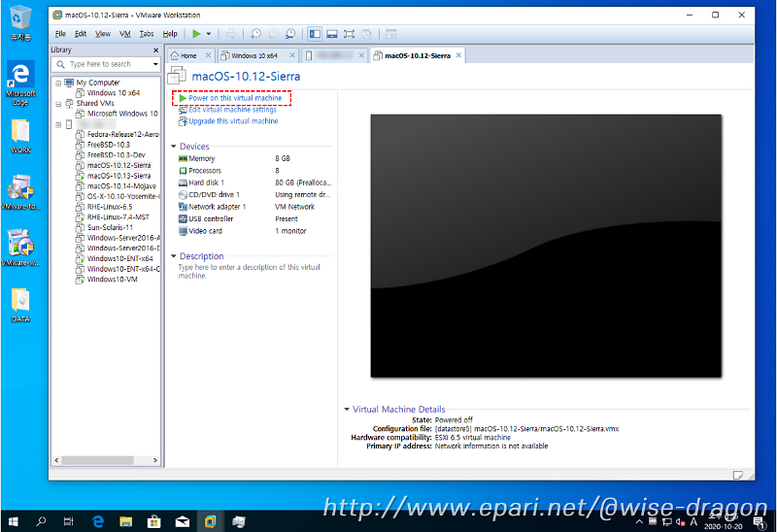
Task: Enter full screen mode icon
Action: click(x=350, y=34)
